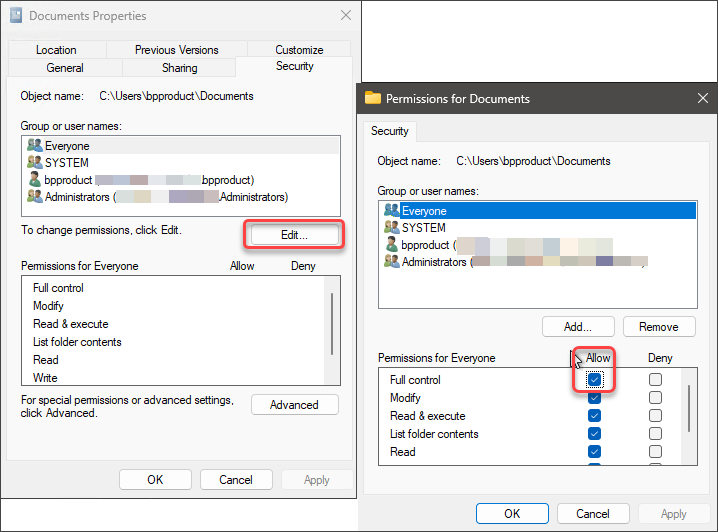
Task: Check Deny for Read & execute
Action: pyautogui.click(x=655, y=415)
